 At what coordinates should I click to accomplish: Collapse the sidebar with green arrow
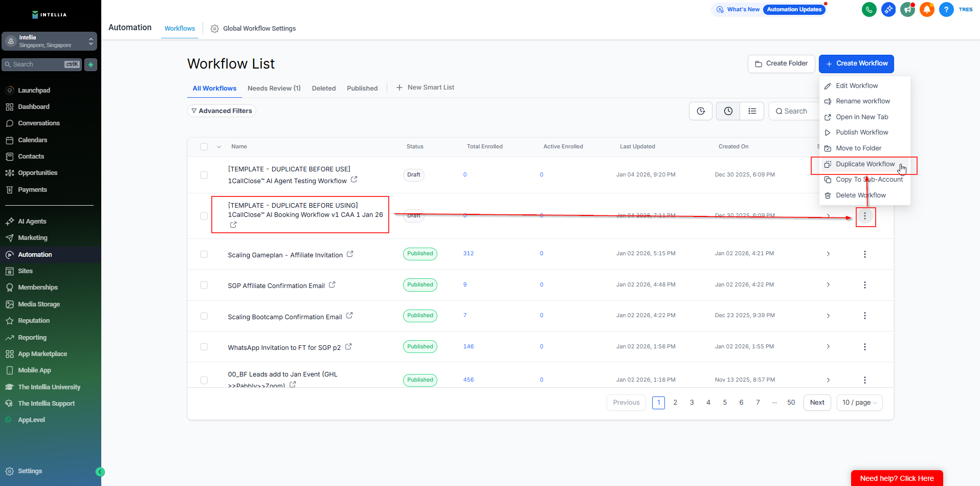pyautogui.click(x=100, y=472)
